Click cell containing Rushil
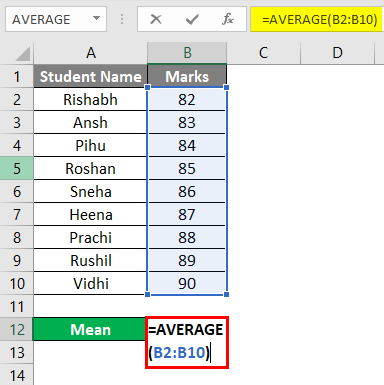This screenshot has width=384, height=385. pos(90,260)
